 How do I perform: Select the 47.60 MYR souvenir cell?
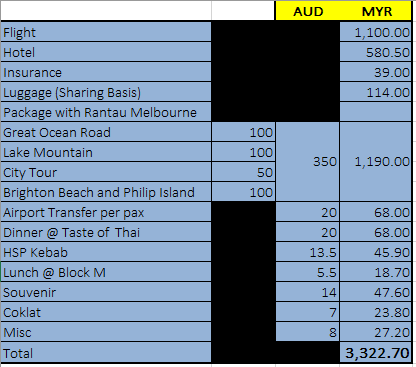click(376, 292)
